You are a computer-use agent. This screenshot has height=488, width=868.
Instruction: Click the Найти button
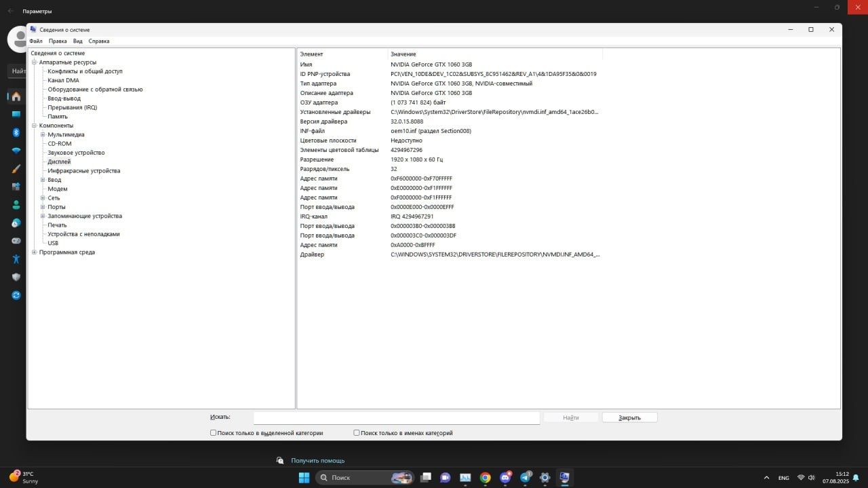571,417
